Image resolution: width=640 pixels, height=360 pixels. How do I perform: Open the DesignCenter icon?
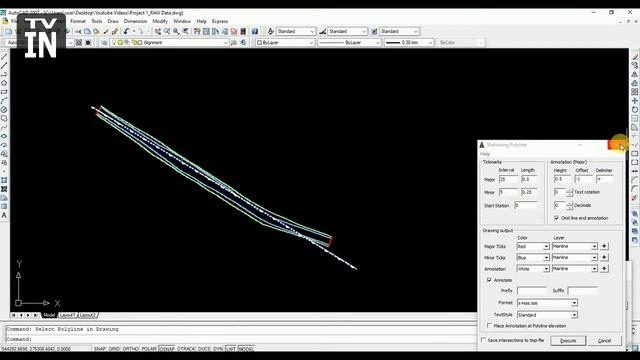point(206,31)
